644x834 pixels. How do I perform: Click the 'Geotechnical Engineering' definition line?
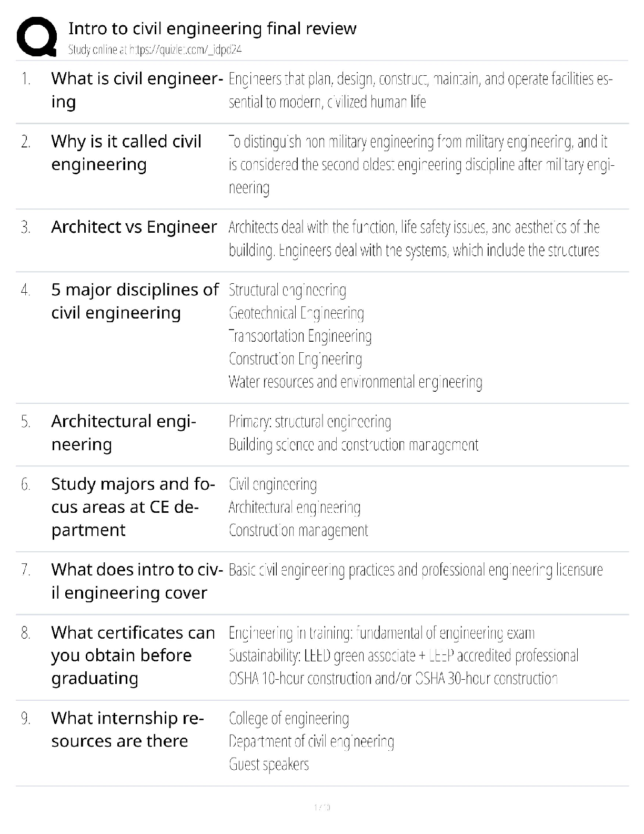click(296, 313)
